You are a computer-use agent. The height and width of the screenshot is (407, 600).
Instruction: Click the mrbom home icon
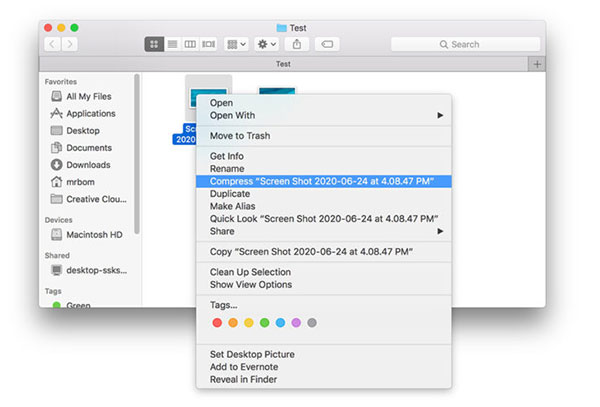coord(57,182)
